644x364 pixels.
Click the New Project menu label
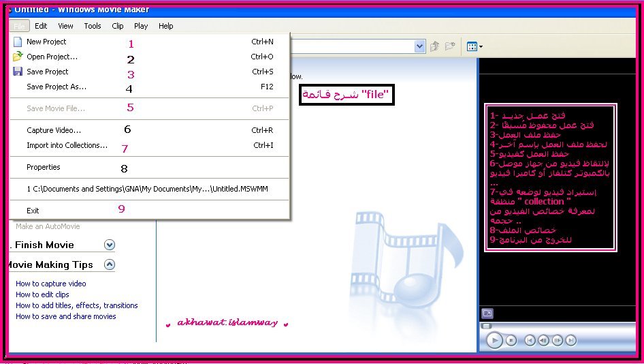point(46,42)
